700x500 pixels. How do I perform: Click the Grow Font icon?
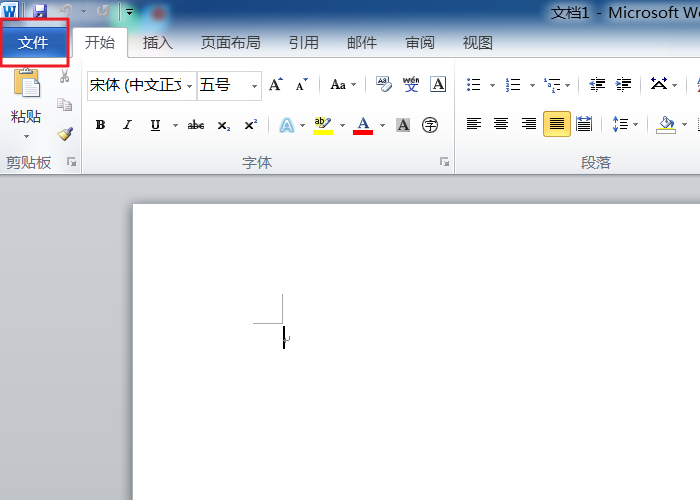(x=276, y=84)
